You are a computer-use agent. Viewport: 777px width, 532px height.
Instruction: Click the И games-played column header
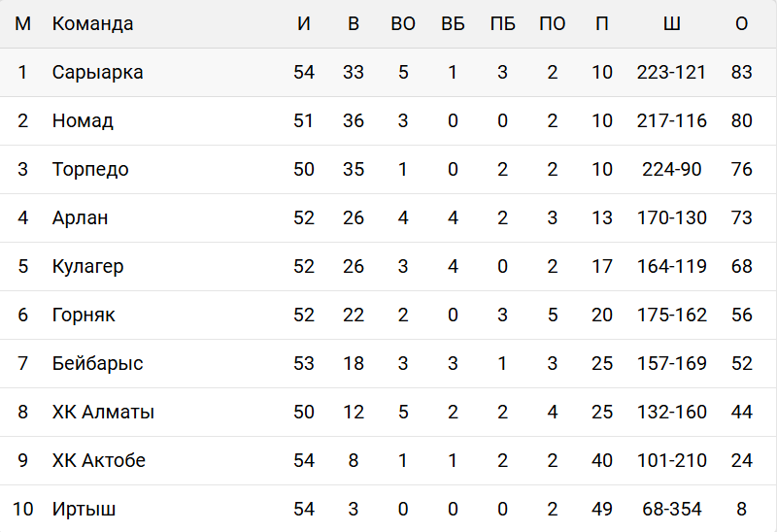click(304, 24)
